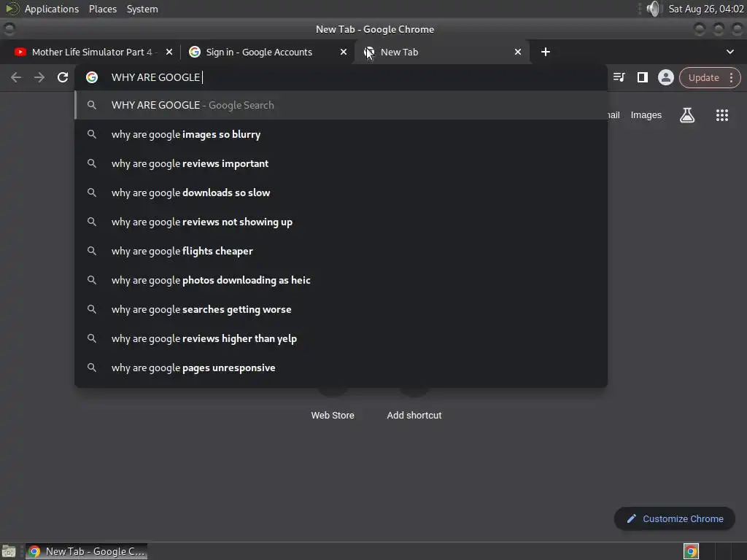Select 'WHY ARE GOOGLE - Google Search' suggestion
Screen dimensions: 747x560
click(341, 105)
